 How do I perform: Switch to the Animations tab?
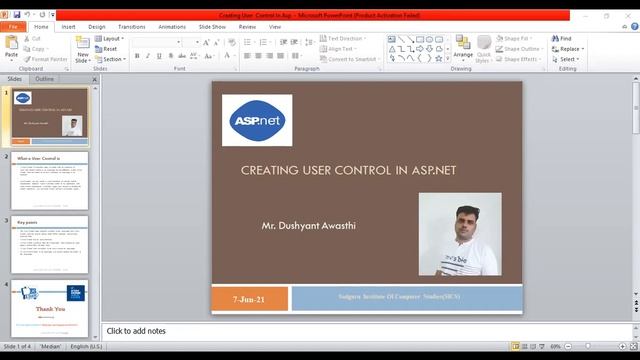point(172,27)
